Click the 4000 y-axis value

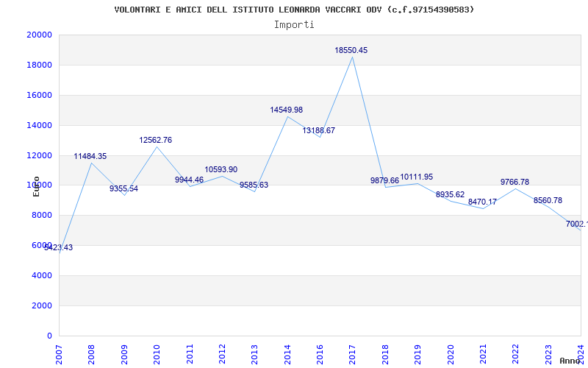42,275
